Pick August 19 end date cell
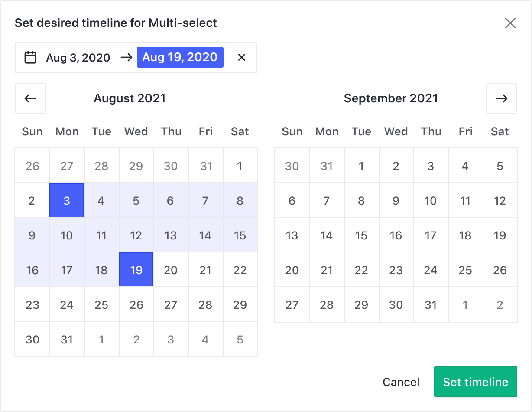This screenshot has height=412, width=532. pyautogui.click(x=136, y=270)
